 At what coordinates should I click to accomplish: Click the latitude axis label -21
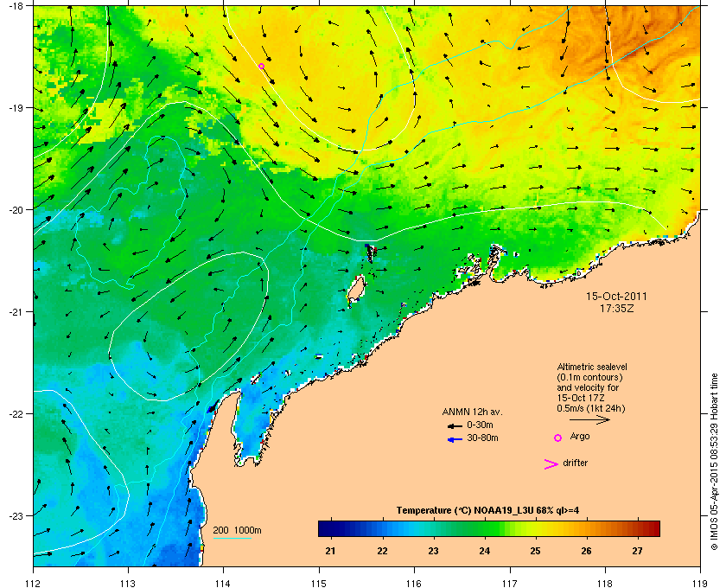click(16, 312)
